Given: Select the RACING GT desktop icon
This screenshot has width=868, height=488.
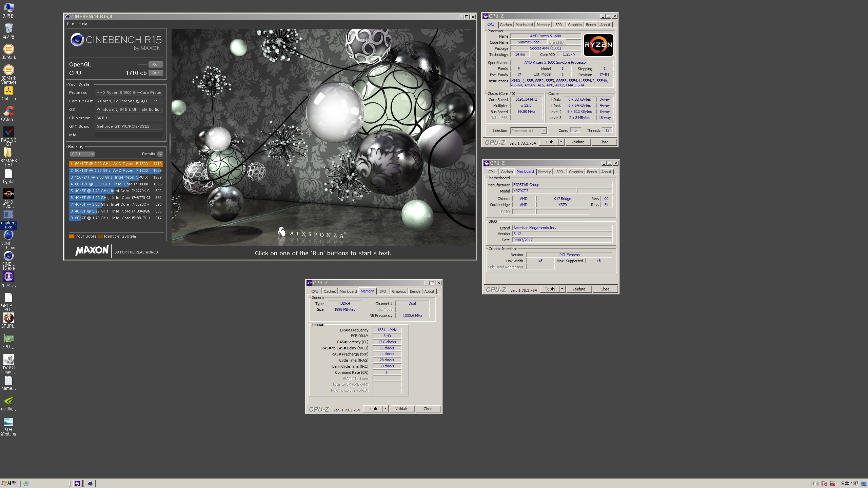Looking at the screenshot, I should click(8, 136).
